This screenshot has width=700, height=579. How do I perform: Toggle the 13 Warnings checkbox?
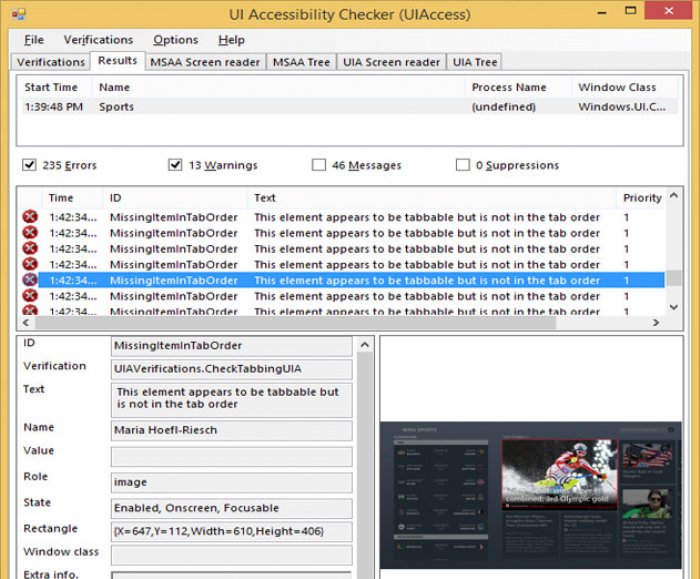pyautogui.click(x=175, y=165)
